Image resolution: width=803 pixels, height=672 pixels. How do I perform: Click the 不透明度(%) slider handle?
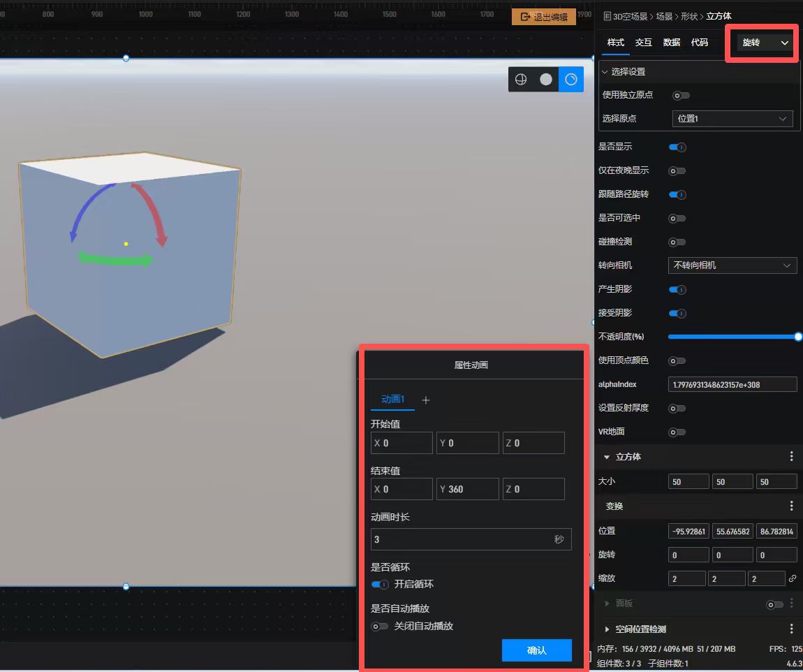click(x=798, y=337)
